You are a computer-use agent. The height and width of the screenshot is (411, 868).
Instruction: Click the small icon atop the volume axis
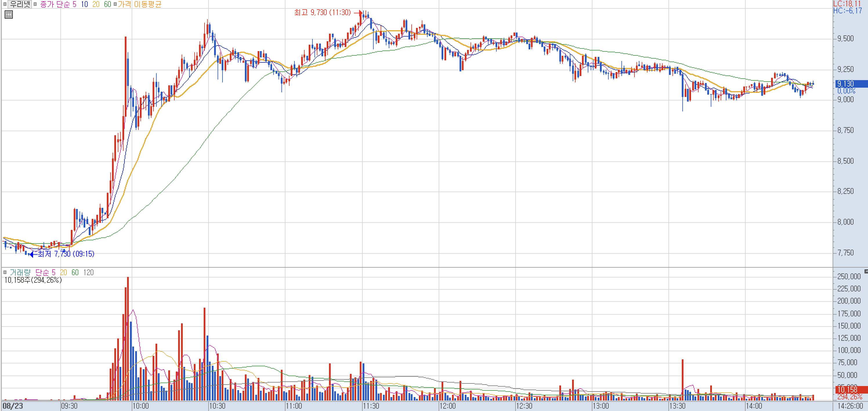pos(866,271)
